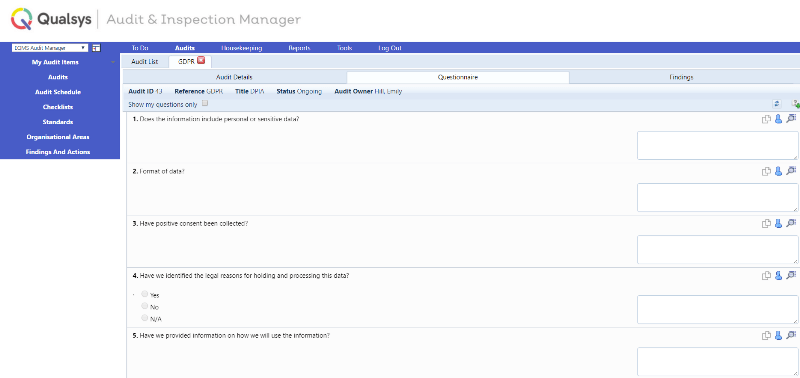Click the layout icon beside the module dropdown
Image resolution: width=800 pixels, height=378 pixels.
tap(96, 48)
